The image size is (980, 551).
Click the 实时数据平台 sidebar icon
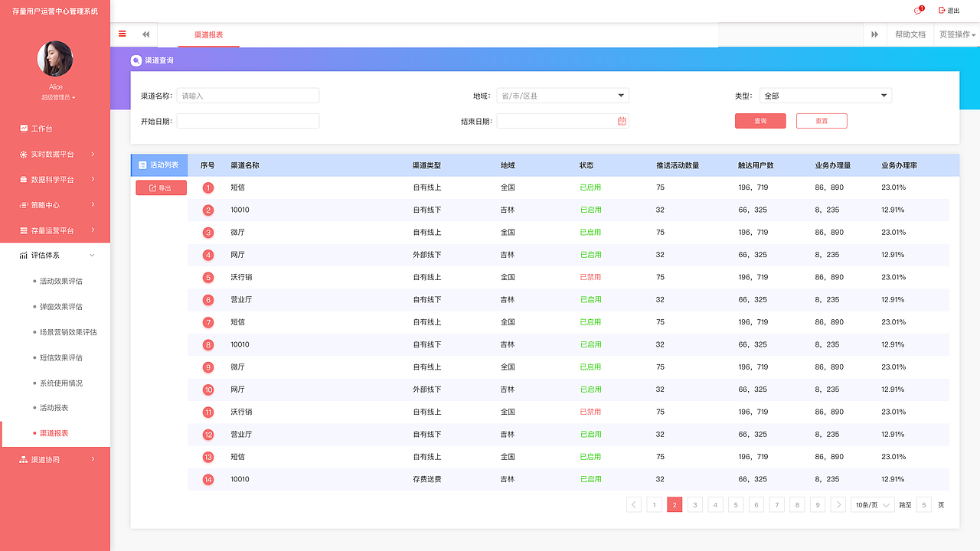tap(24, 154)
